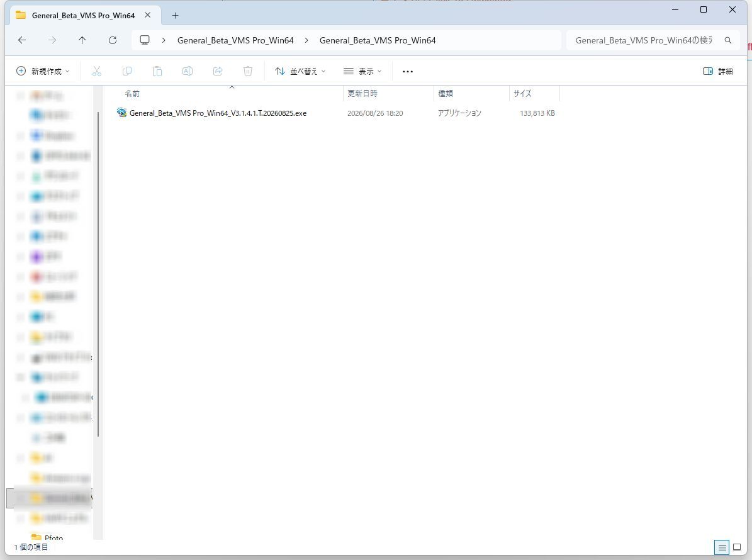Screen dimensions: 752x560
Task: Click the Paste clipboard icon
Action: pyautogui.click(x=157, y=71)
